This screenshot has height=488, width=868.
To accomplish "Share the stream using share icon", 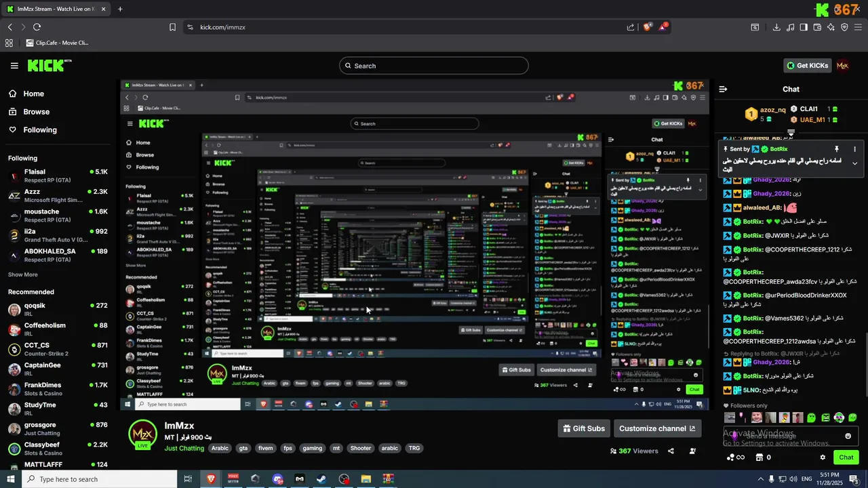I will pos(671,451).
